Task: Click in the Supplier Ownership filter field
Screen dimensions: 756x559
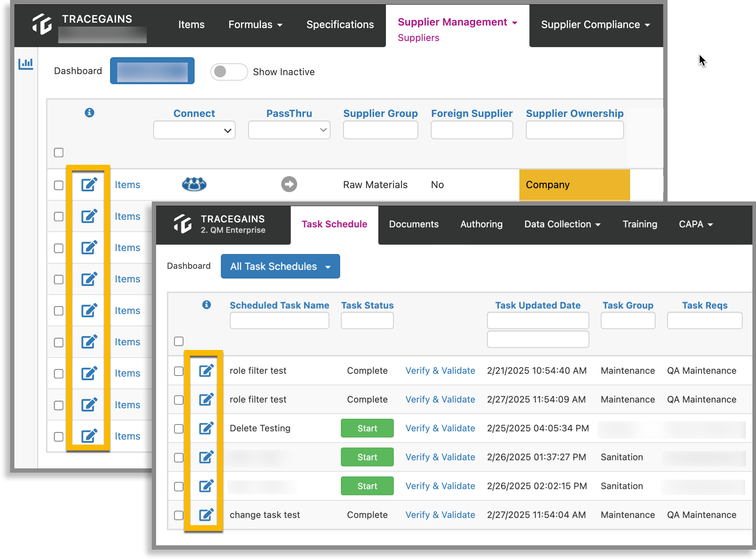Action: point(575,130)
